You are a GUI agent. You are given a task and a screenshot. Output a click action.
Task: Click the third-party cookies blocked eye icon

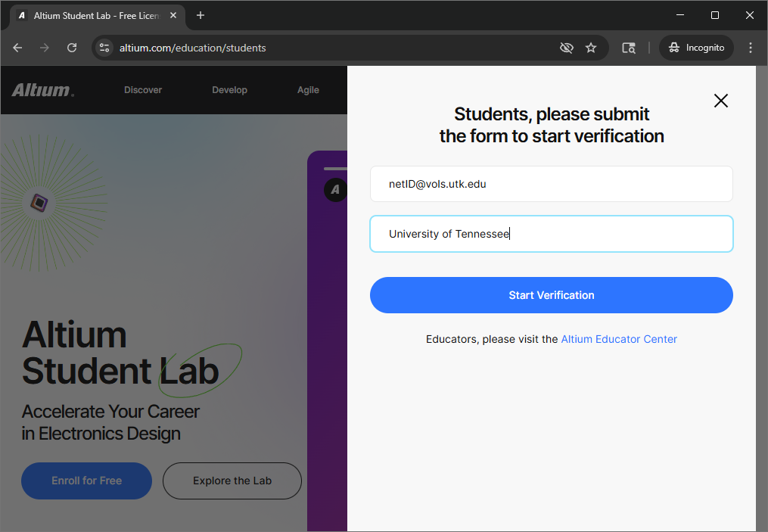566,48
